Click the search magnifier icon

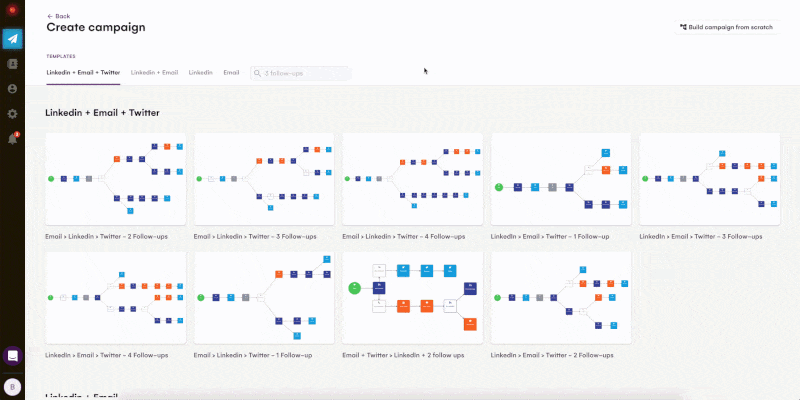pos(257,73)
